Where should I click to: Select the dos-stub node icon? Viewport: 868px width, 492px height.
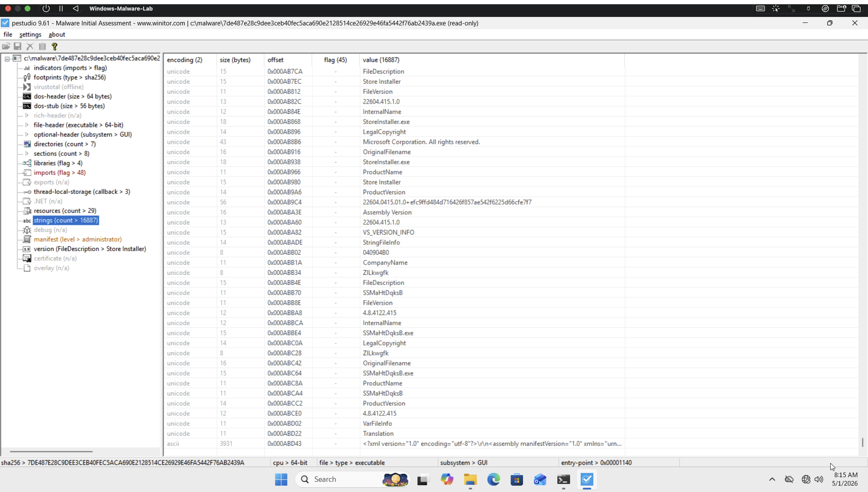pyautogui.click(x=27, y=106)
